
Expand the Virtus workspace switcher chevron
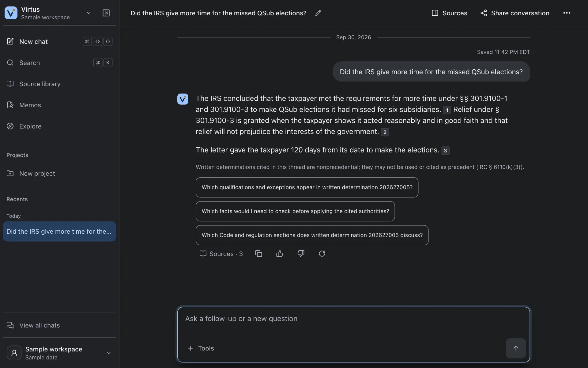[89, 13]
